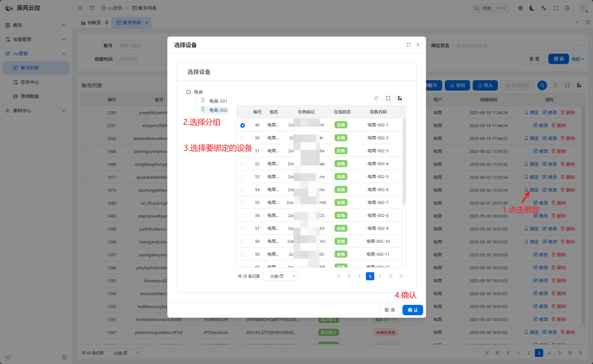Open the 20条/页 page size dropdown in dialog
Viewport: 593px width, 364px height.
coord(280,276)
